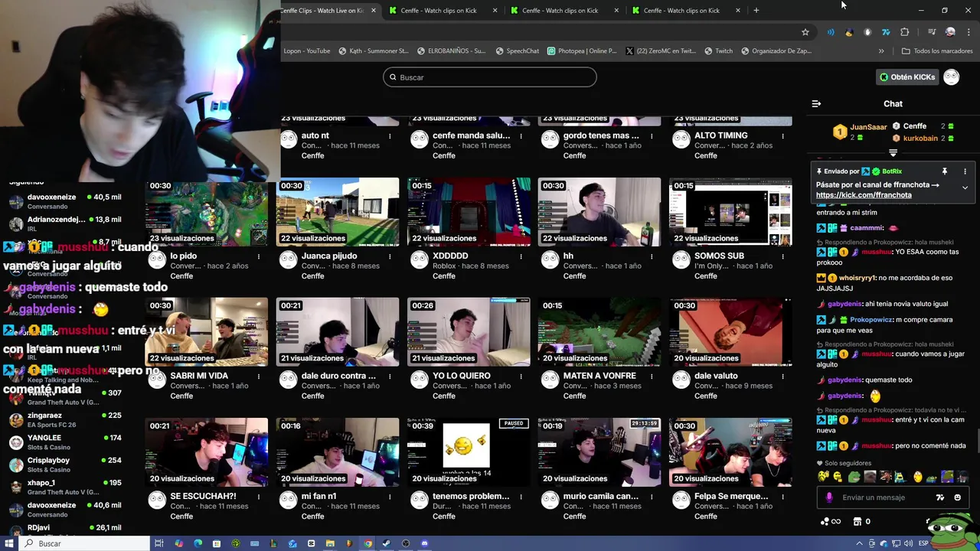Play the 'Juanca pijudo' clip thumbnail
The image size is (980, 551).
pyautogui.click(x=338, y=212)
